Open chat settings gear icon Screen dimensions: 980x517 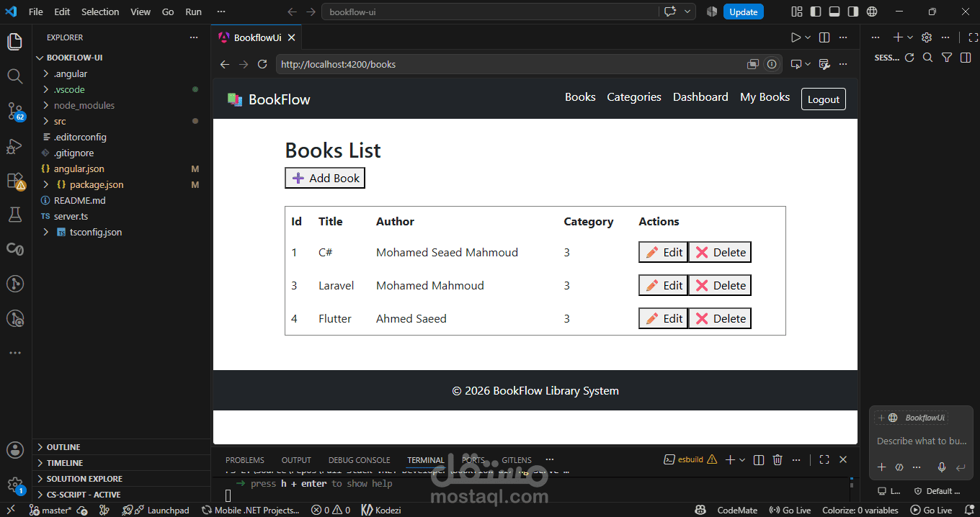927,37
